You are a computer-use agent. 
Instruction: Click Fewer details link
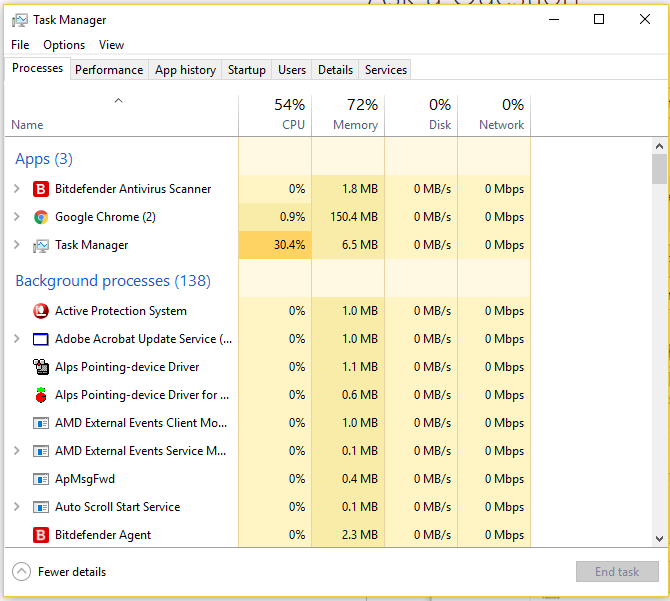(x=72, y=572)
